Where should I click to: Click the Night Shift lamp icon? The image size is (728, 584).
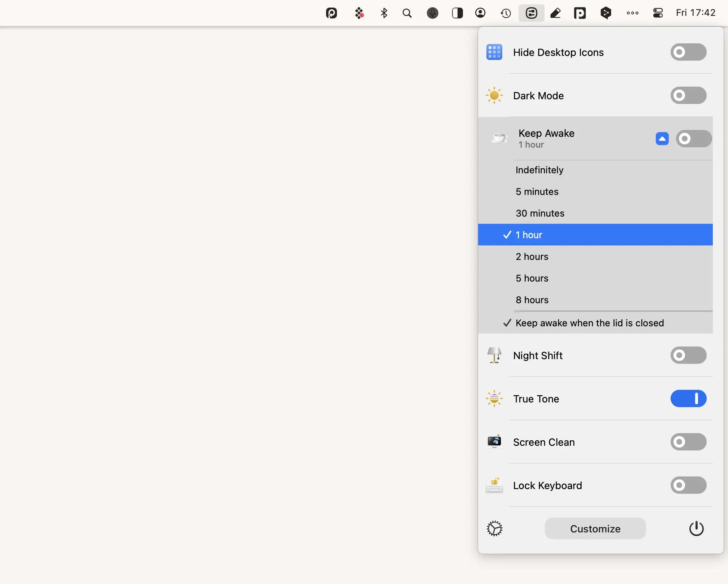494,355
